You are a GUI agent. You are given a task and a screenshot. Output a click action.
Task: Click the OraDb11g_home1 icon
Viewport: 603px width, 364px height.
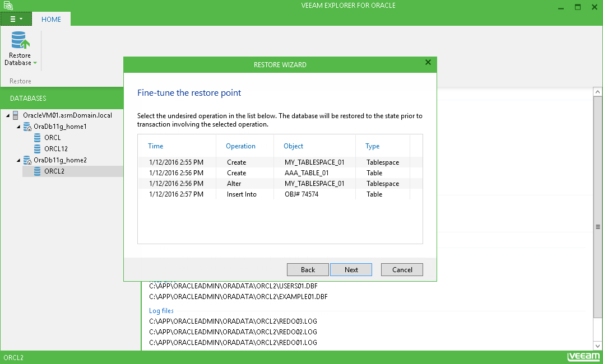click(27, 127)
